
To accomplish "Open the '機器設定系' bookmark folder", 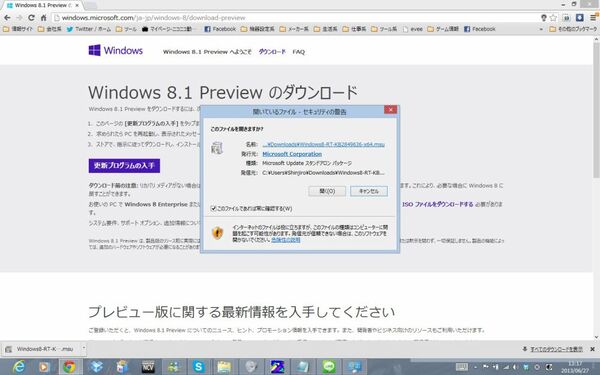I will (x=258, y=29).
